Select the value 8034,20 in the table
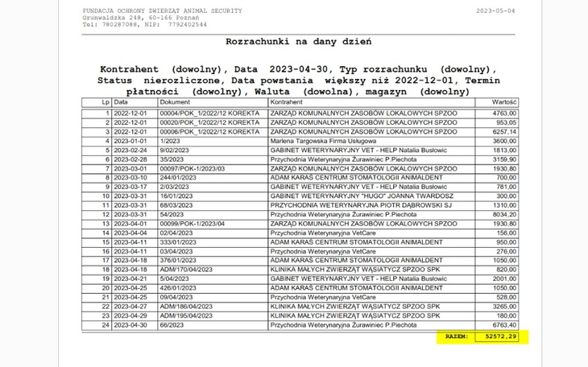 (x=504, y=215)
